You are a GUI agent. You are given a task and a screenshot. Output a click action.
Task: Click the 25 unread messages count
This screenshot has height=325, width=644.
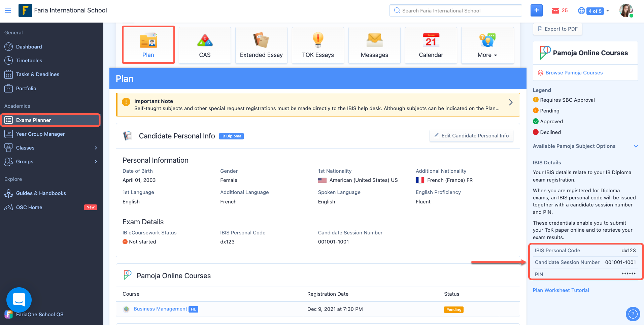(565, 10)
